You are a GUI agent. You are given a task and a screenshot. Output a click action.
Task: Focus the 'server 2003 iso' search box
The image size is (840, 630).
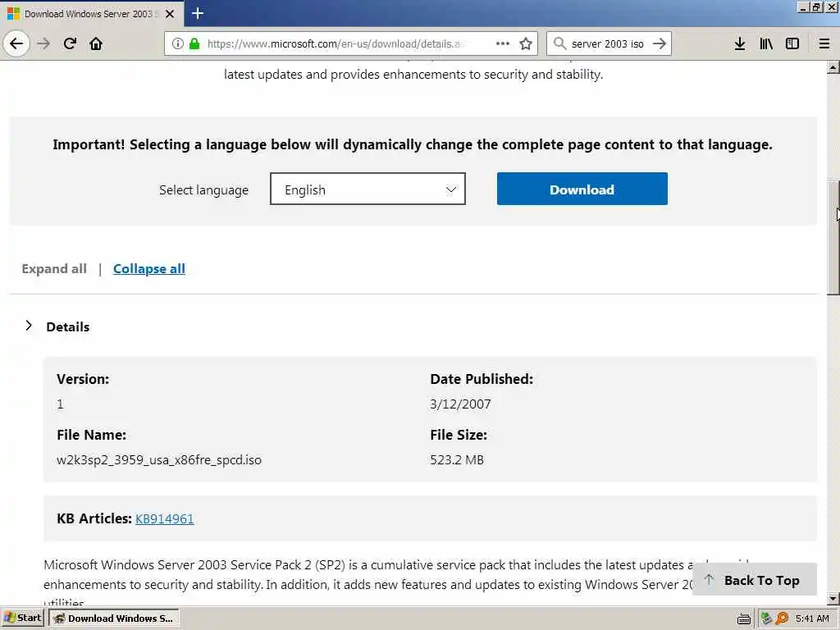(608, 43)
